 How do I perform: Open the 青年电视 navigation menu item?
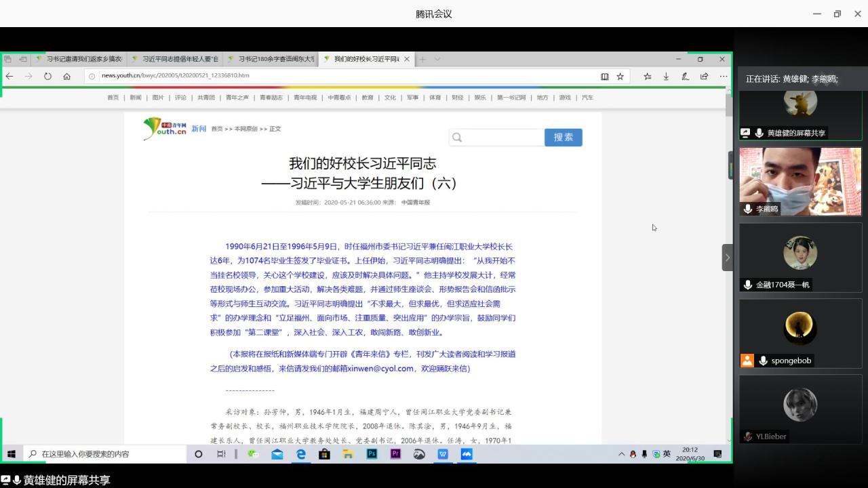pos(305,98)
